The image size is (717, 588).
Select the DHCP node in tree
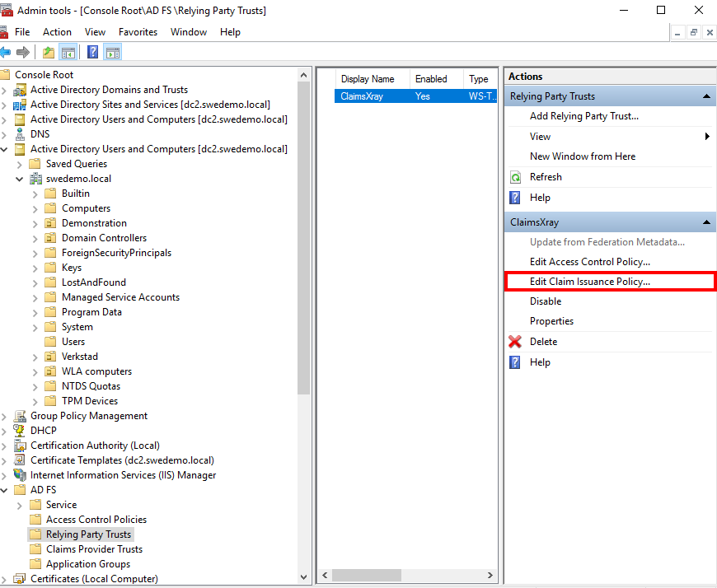click(x=44, y=431)
